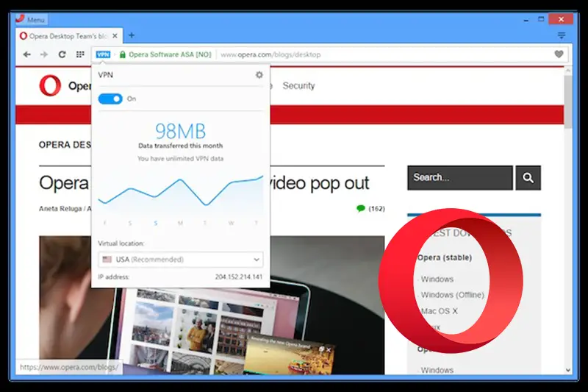Click the page scrollbar thumb
Screen dimensions: 588x392
(568, 101)
